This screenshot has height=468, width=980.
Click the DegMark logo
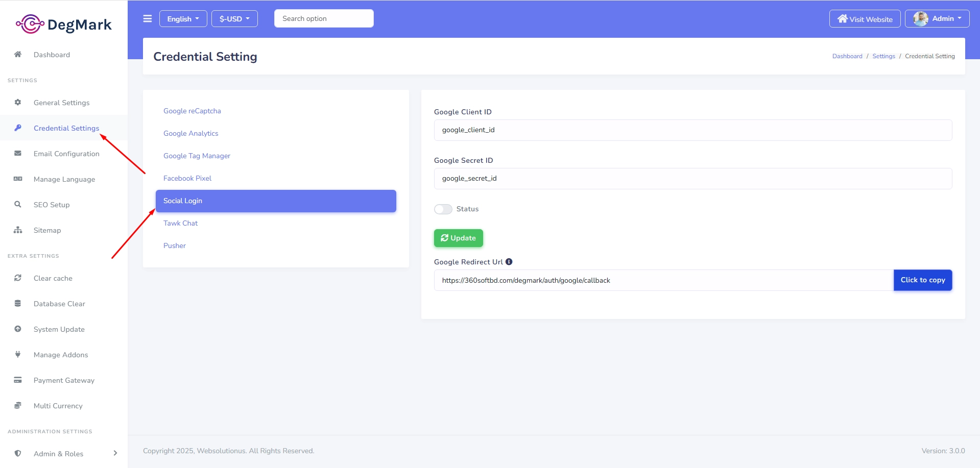click(x=64, y=24)
